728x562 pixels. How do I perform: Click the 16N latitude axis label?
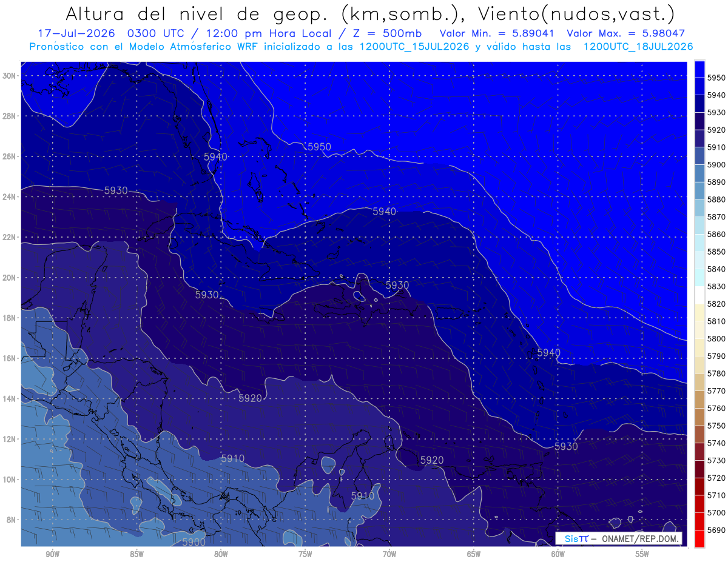[9, 358]
